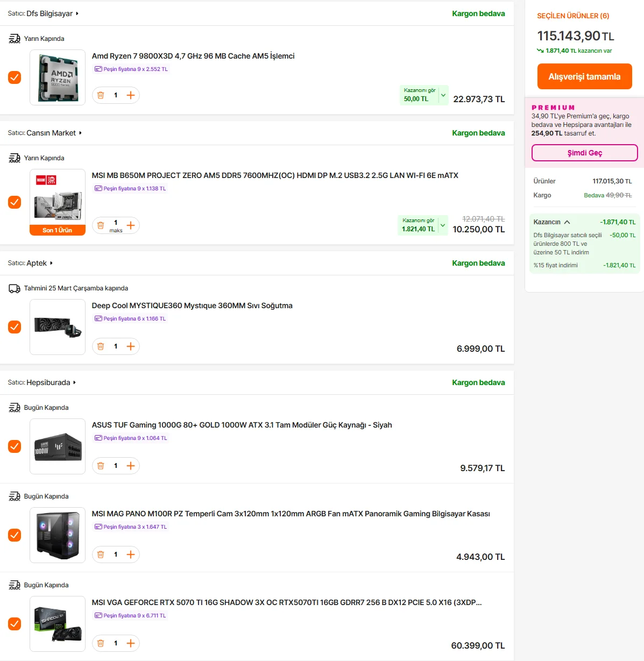Deselect ASUS TUF Gaming 1000G checkbox
Viewport: 644px width, 661px height.
pyautogui.click(x=15, y=446)
